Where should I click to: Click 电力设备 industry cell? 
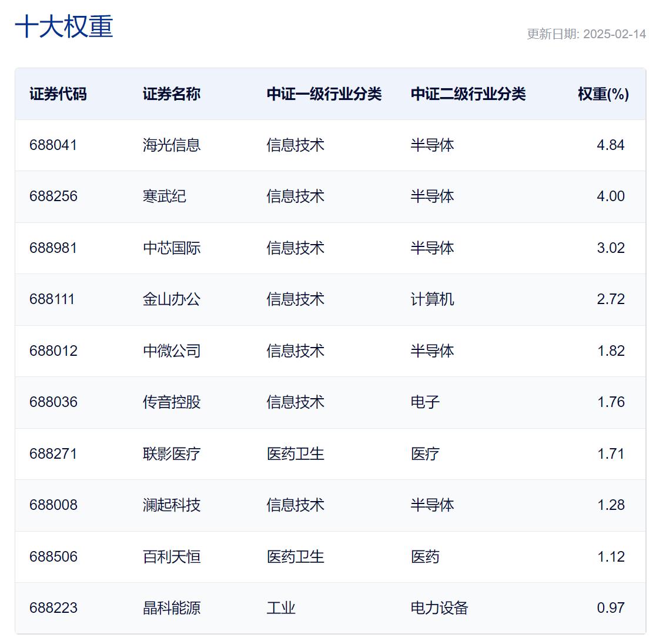(439, 608)
